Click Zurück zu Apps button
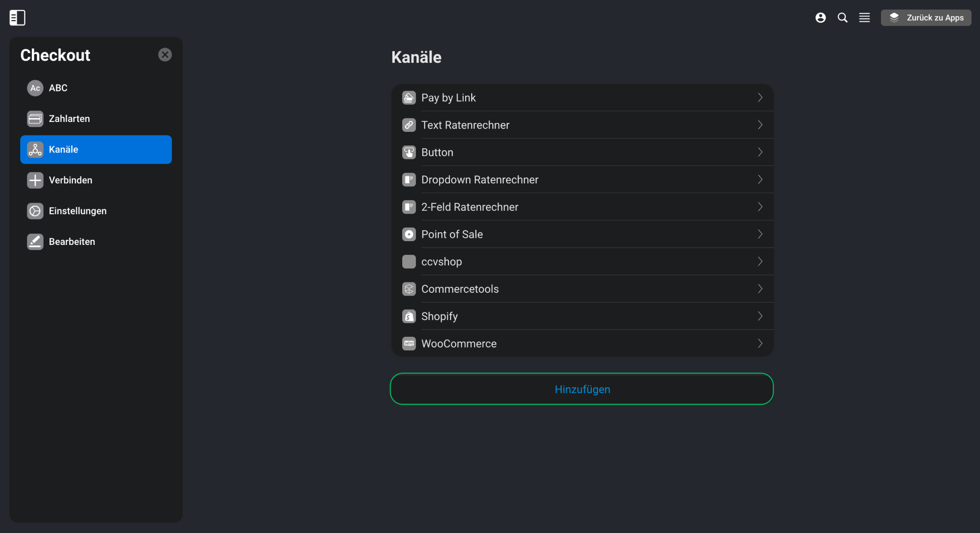 [x=926, y=18]
